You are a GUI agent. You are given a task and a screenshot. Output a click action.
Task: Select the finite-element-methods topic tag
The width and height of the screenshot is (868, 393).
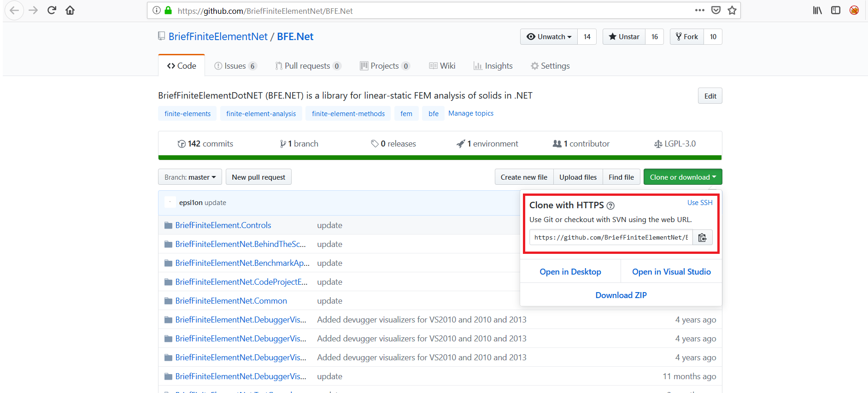click(x=348, y=113)
